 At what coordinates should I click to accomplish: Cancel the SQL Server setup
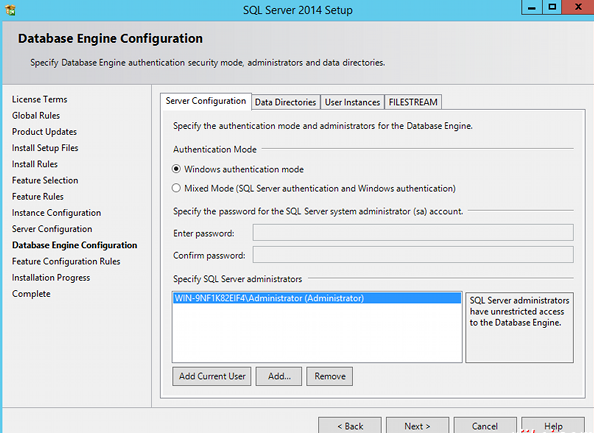(485, 426)
